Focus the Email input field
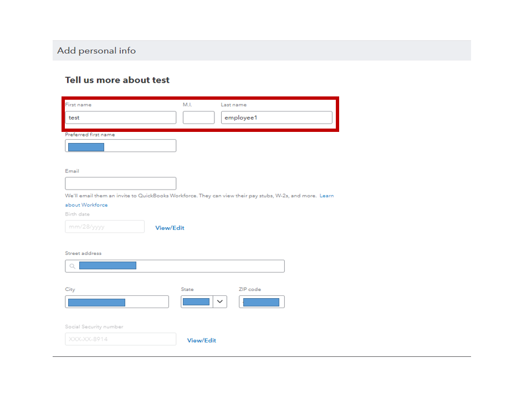This screenshot has height=399, width=532. pos(121,183)
